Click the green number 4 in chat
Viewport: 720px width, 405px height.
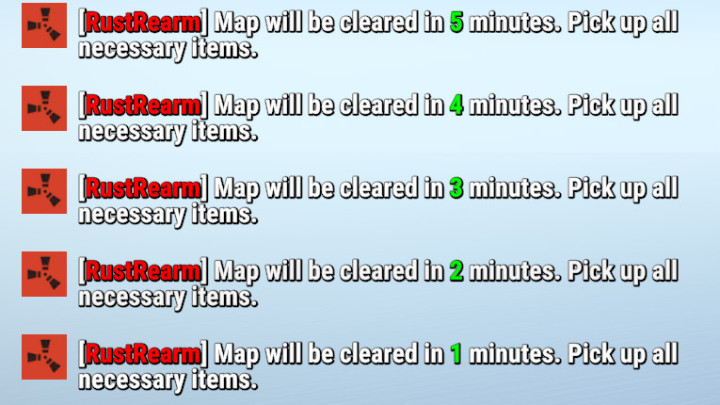click(456, 106)
